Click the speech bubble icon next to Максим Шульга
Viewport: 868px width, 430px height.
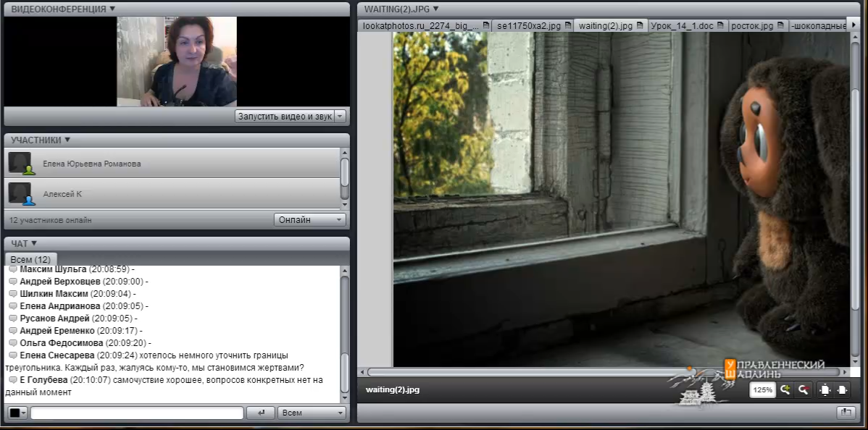(13, 269)
